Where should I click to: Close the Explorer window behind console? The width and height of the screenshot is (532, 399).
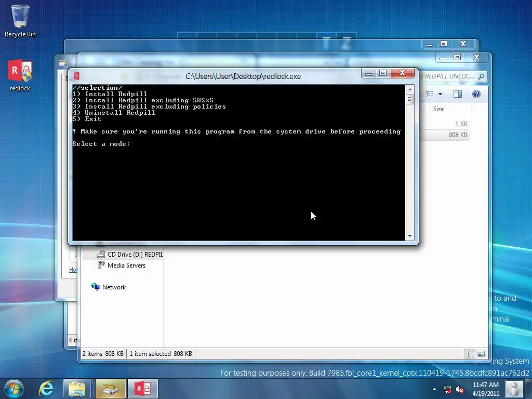(476, 58)
